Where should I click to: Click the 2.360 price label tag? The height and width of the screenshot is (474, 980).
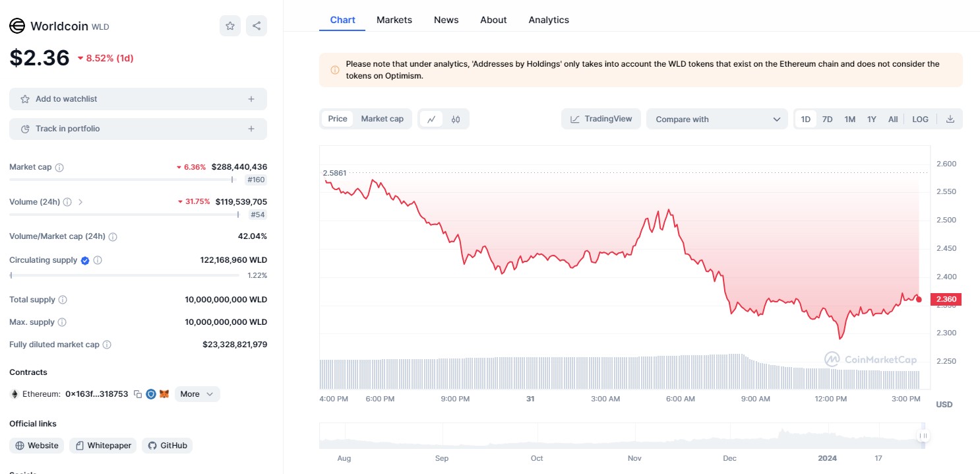pyautogui.click(x=946, y=299)
